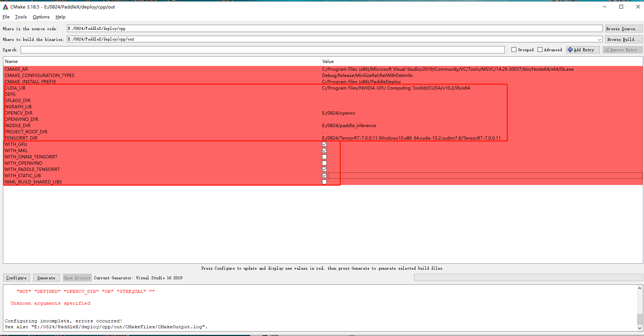Tick the YAML_BUILD_SHARED_LIBS checkbox
The image size is (644, 336).
click(x=324, y=182)
